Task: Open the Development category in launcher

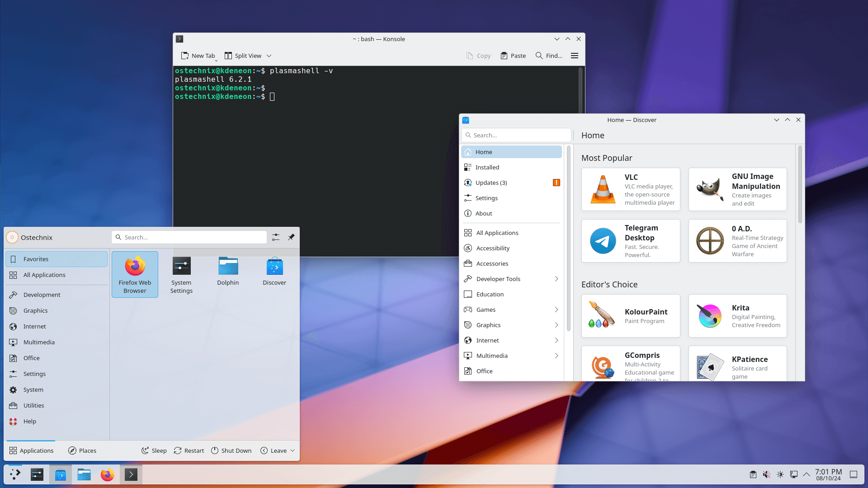Action: [x=57, y=295]
